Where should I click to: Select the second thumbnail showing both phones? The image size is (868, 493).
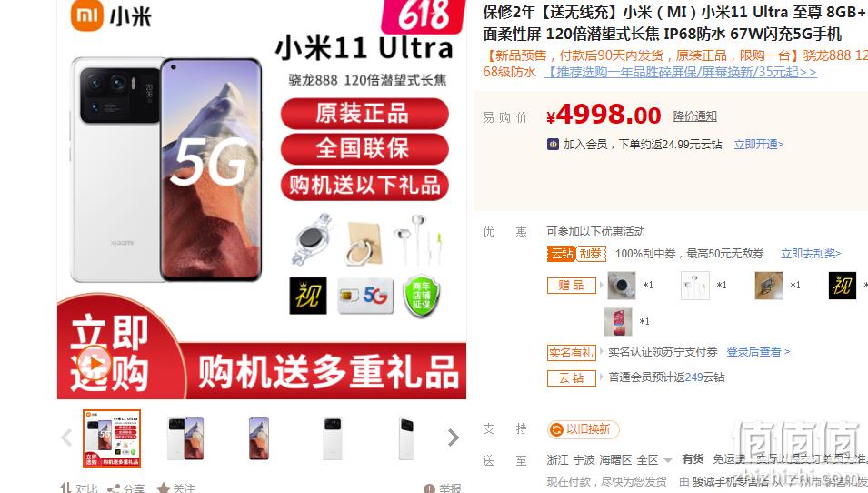[x=185, y=438]
